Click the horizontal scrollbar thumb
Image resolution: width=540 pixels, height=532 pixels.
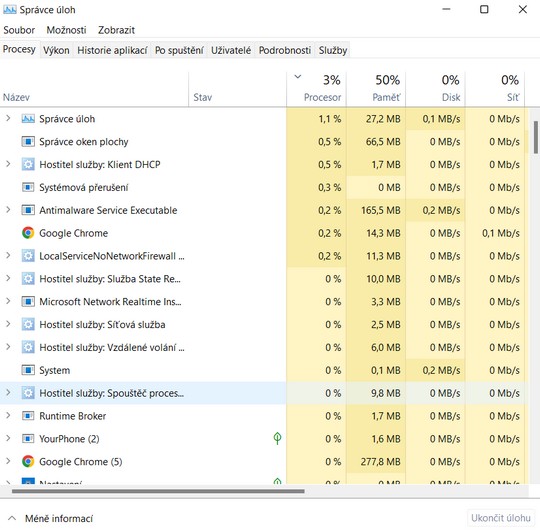(x=158, y=491)
